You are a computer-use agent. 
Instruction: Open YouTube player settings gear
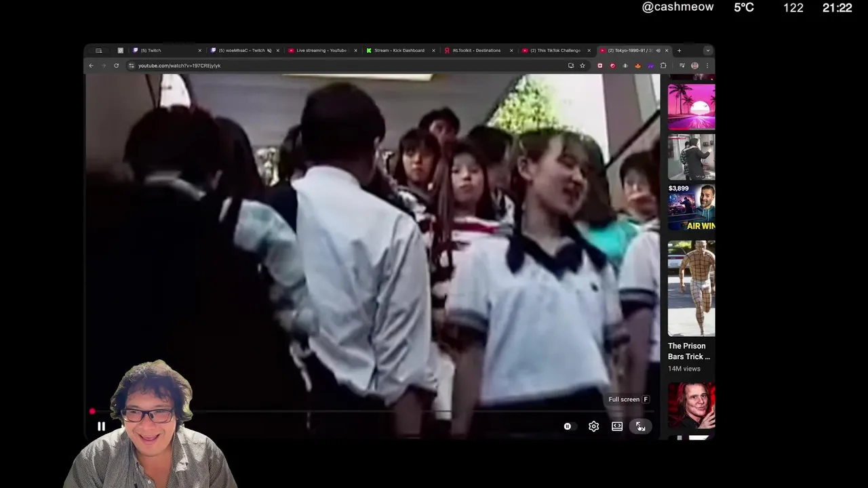click(593, 426)
